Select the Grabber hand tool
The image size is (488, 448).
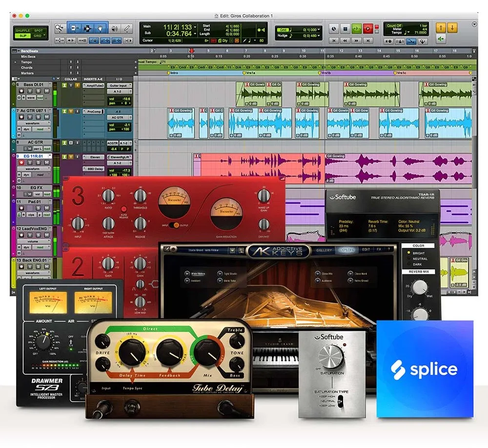tap(101, 29)
